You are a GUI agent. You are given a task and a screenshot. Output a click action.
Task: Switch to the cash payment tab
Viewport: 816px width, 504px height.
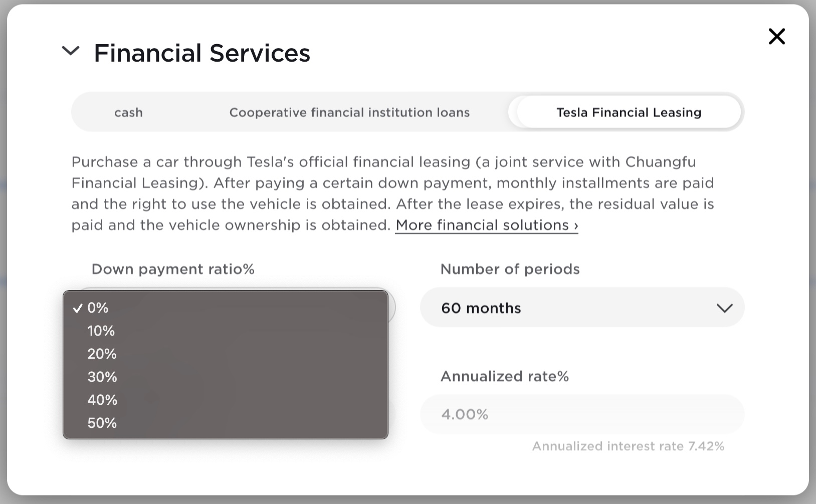click(x=128, y=112)
